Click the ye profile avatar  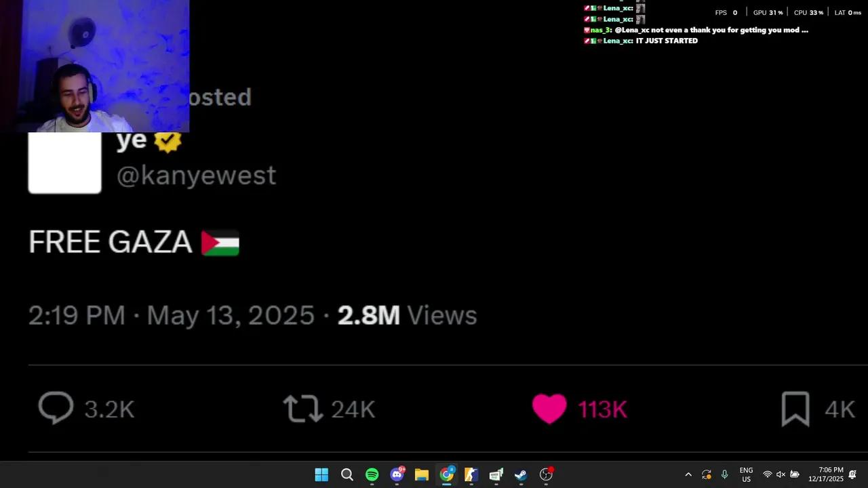(x=64, y=163)
